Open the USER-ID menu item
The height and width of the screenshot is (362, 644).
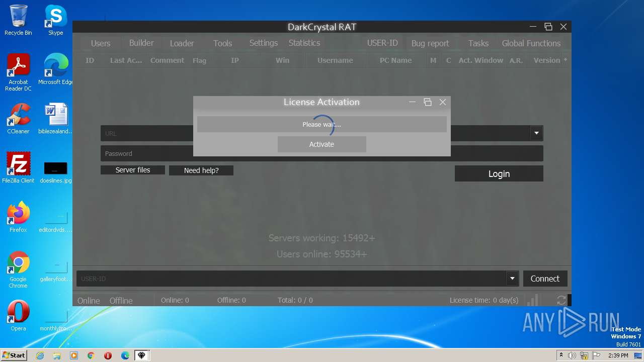click(382, 43)
